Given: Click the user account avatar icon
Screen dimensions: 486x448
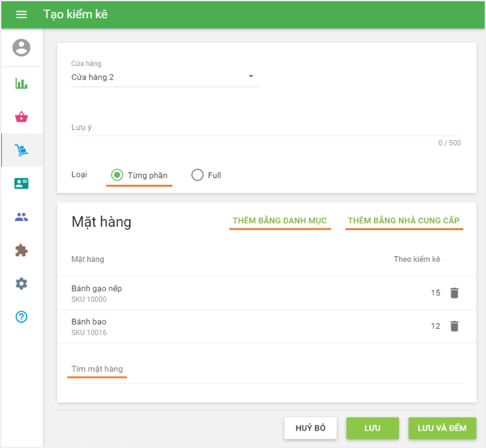Looking at the screenshot, I should [21, 48].
